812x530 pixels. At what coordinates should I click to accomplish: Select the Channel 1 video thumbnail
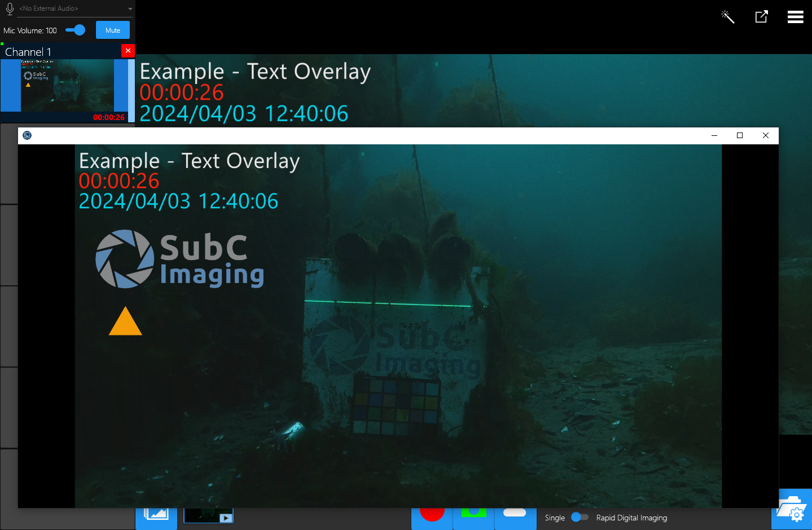[67, 86]
